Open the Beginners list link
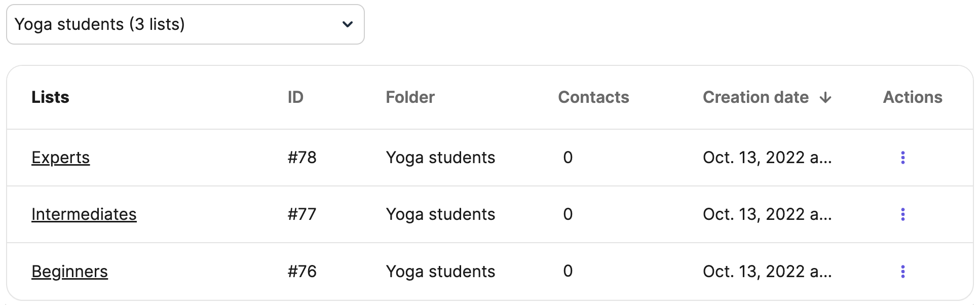 pyautogui.click(x=70, y=272)
